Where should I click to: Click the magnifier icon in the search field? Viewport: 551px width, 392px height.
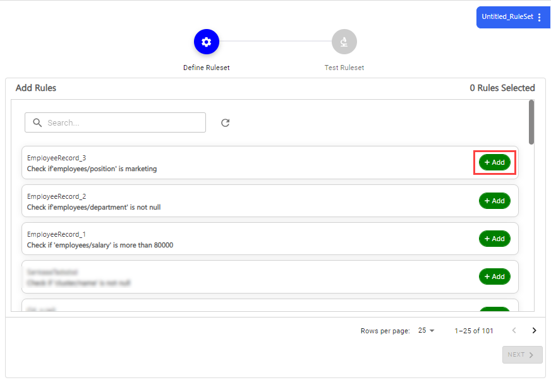pos(37,122)
